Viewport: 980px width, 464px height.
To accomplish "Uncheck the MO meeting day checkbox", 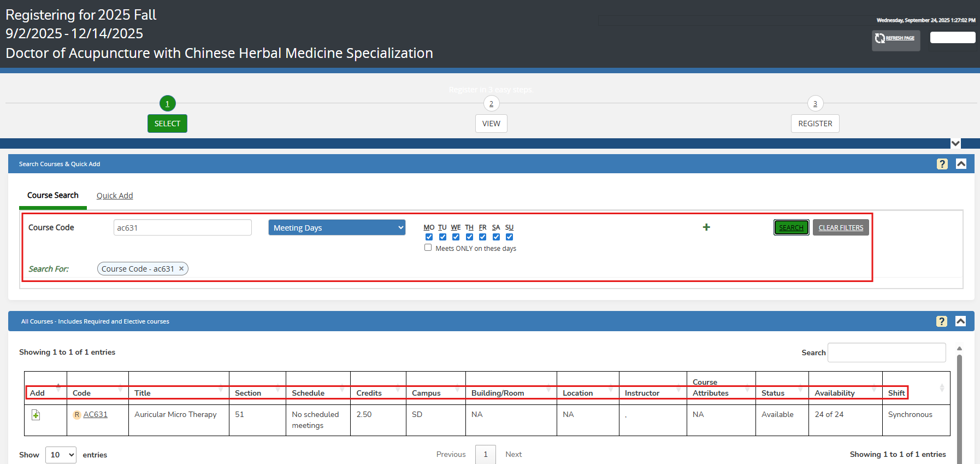I will (429, 237).
